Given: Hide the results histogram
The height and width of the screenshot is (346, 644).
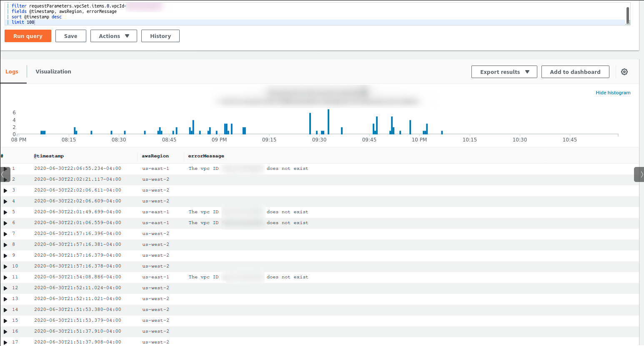Looking at the screenshot, I should pyautogui.click(x=613, y=92).
